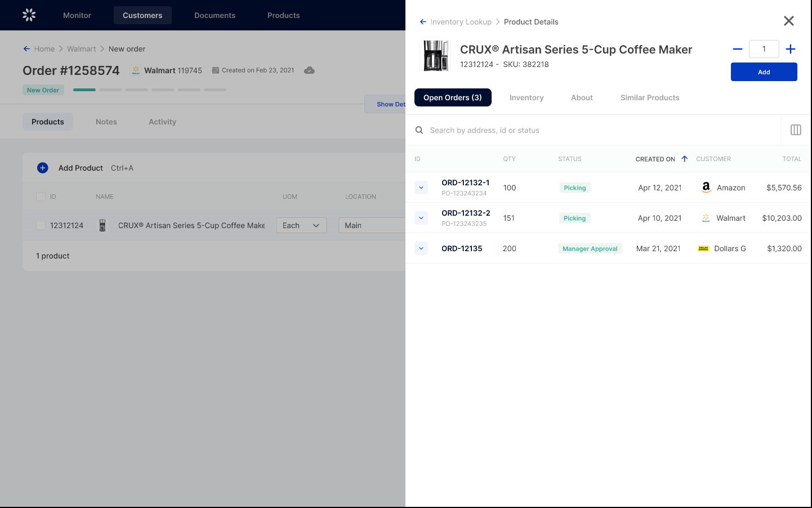The height and width of the screenshot is (508, 812).
Task: Increase quantity with the plus stepper
Action: (791, 49)
